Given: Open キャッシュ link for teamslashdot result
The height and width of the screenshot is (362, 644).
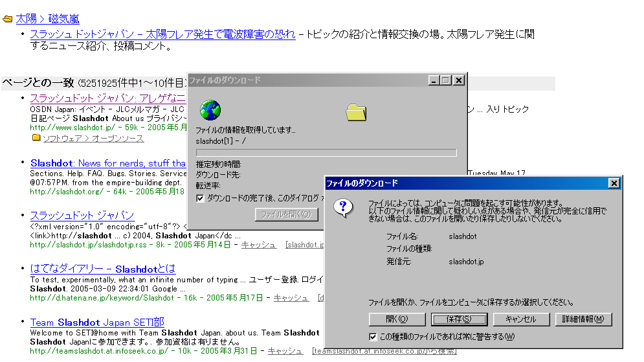Looking at the screenshot, I should pos(285,351).
